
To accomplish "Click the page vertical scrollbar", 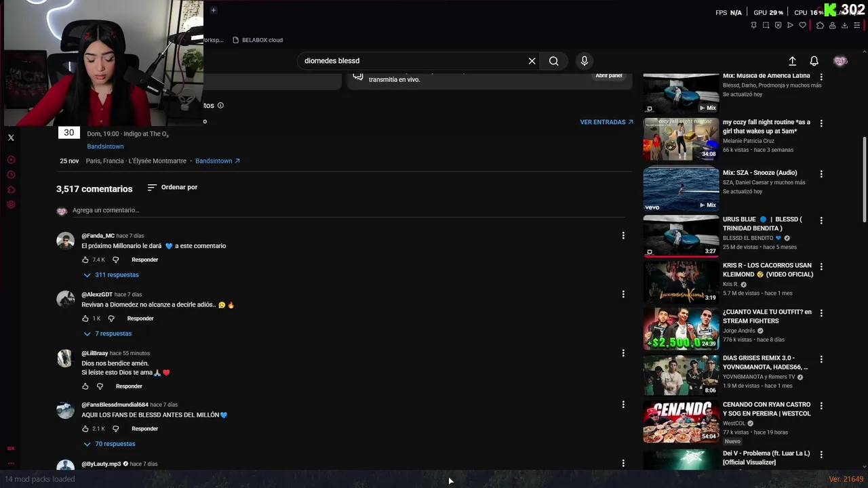I will tap(864, 179).
